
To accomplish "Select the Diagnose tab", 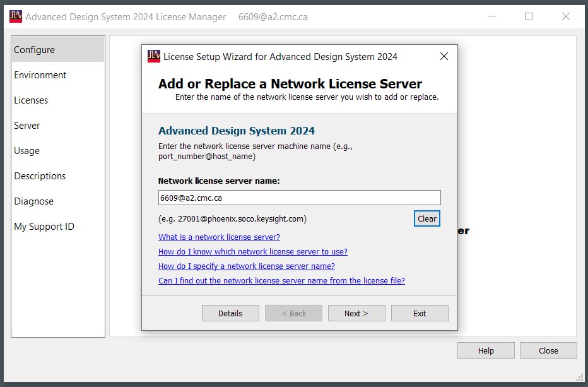I will click(x=58, y=201).
